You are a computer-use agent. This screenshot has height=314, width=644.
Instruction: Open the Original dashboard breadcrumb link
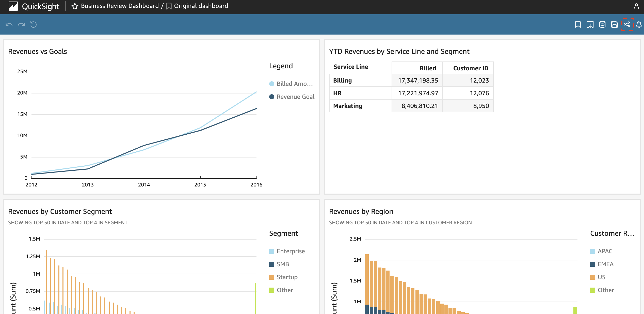click(201, 6)
